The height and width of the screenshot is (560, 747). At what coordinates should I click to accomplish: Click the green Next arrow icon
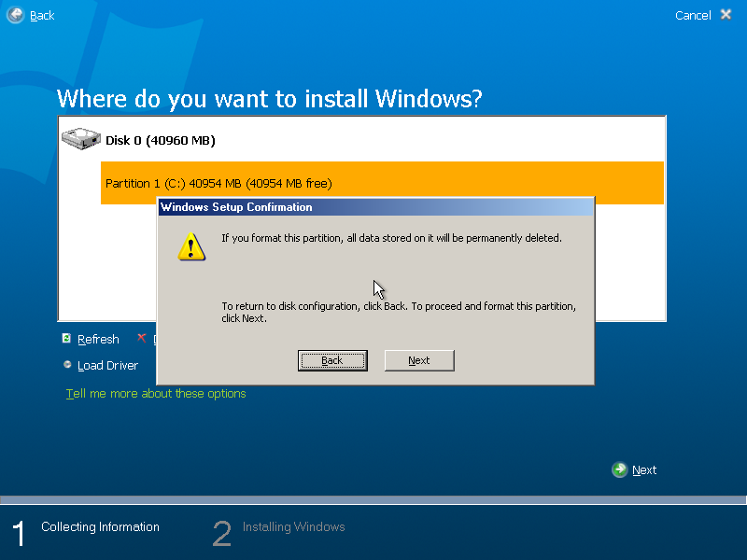coord(618,469)
